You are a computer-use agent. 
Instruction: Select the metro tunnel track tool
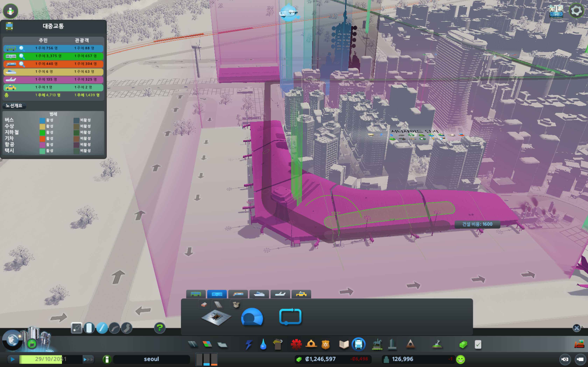tap(252, 317)
